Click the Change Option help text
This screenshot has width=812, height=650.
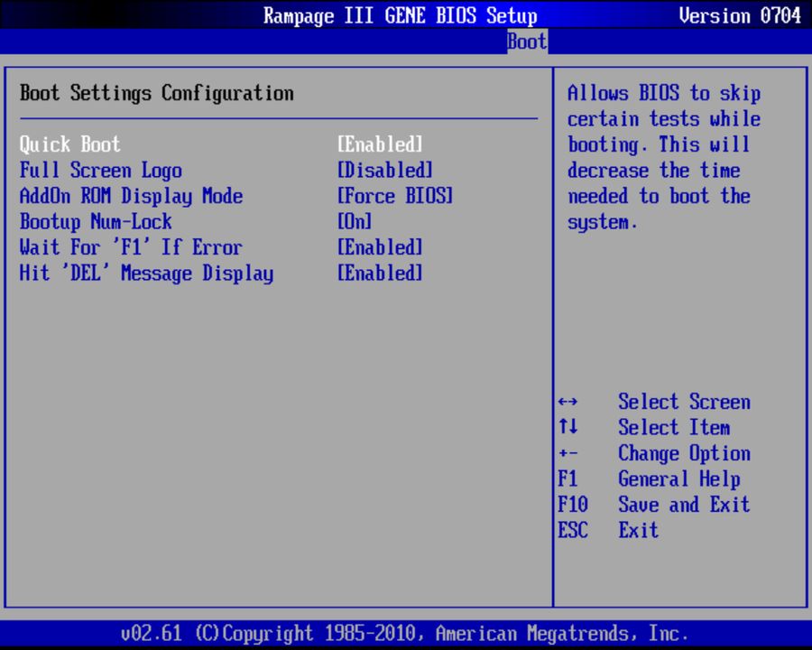pyautogui.click(x=684, y=453)
